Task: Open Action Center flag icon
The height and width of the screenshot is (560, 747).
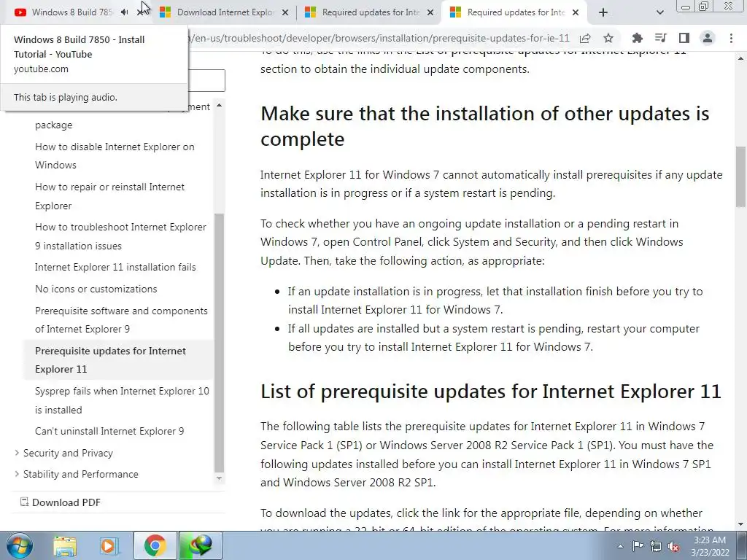Action: (x=638, y=546)
